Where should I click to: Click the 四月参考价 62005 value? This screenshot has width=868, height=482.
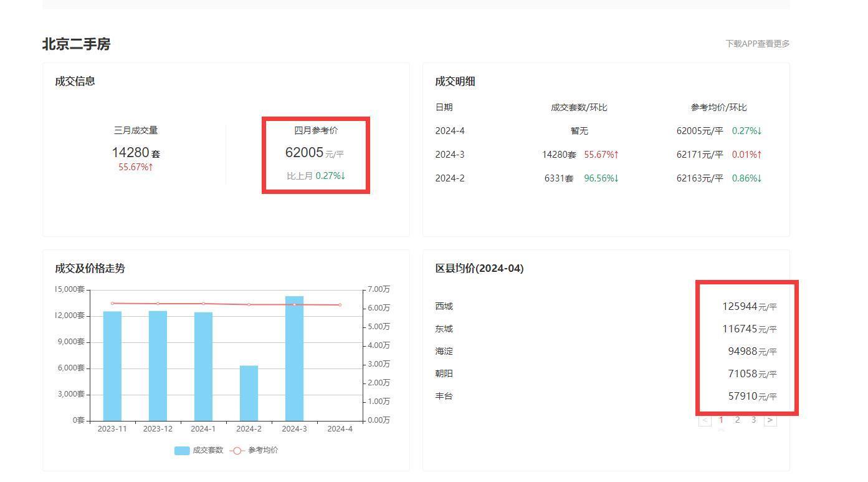coord(304,153)
